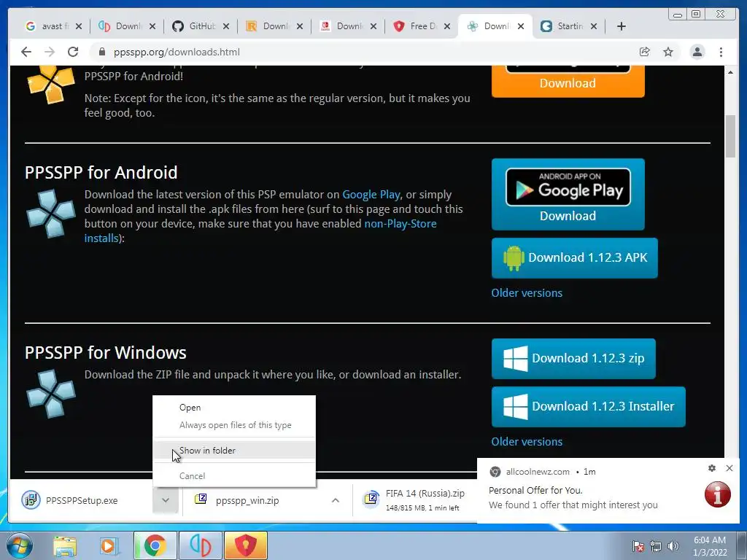Select Open in the download context menu
Viewport: 747px width, 560px height.
click(x=234, y=408)
